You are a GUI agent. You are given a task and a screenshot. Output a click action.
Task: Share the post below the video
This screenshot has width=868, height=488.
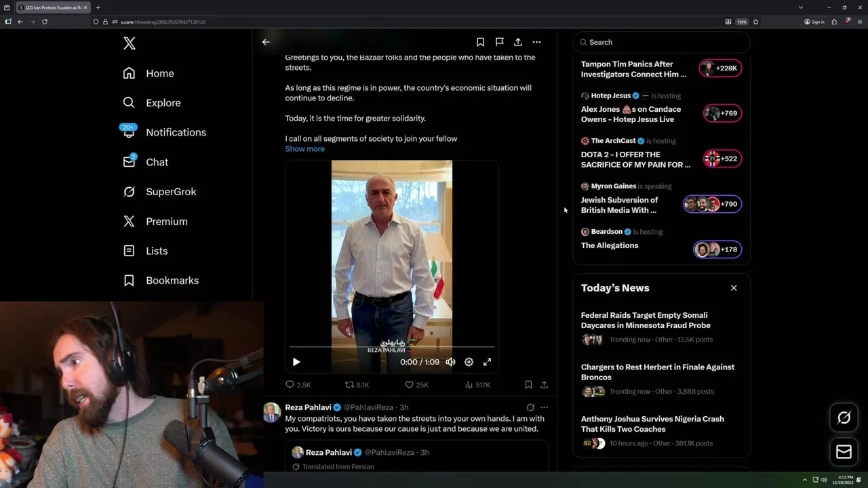(544, 385)
